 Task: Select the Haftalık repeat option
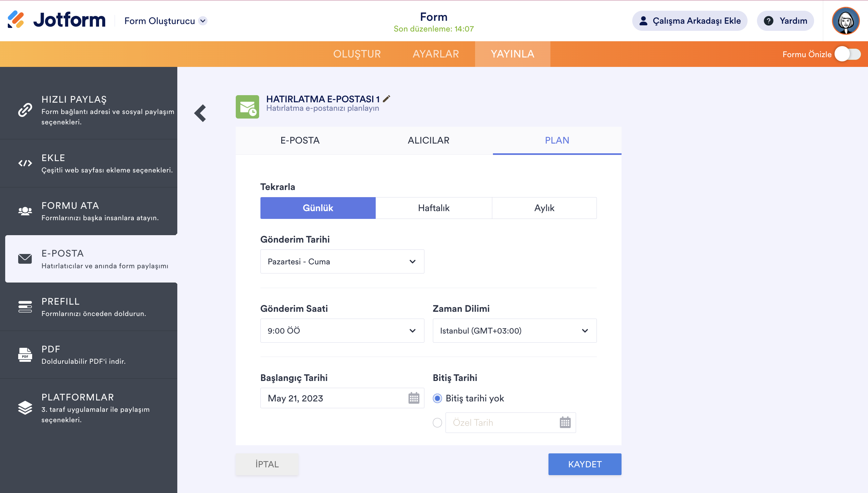(433, 208)
